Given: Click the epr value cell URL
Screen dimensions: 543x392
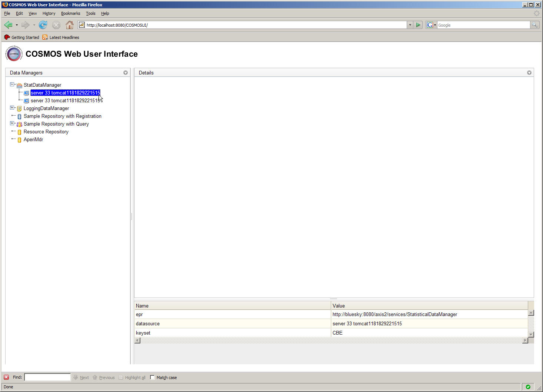Looking at the screenshot, I should pos(395,315).
